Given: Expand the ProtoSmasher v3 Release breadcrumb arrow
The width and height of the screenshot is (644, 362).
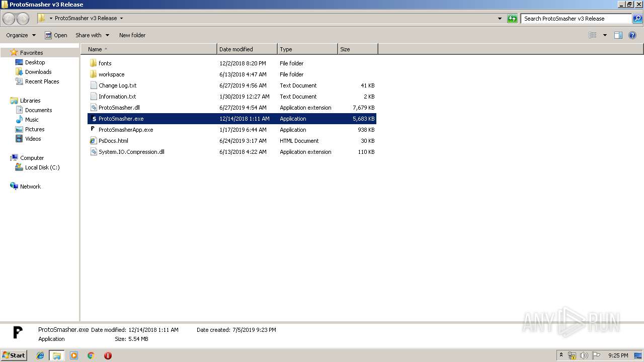Looking at the screenshot, I should (121, 18).
